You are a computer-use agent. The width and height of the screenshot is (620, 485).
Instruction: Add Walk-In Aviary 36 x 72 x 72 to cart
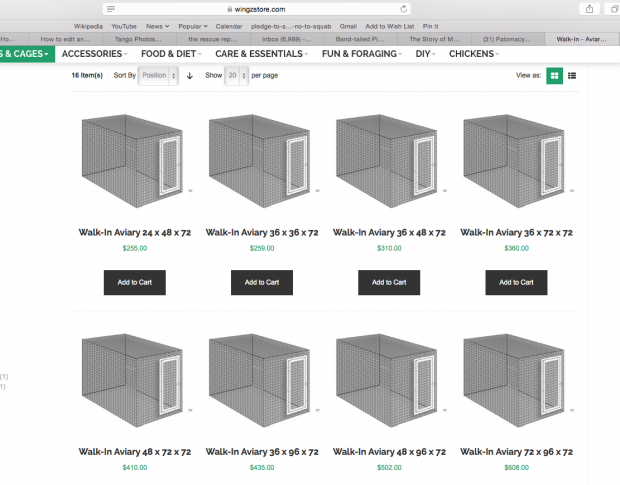pos(516,282)
